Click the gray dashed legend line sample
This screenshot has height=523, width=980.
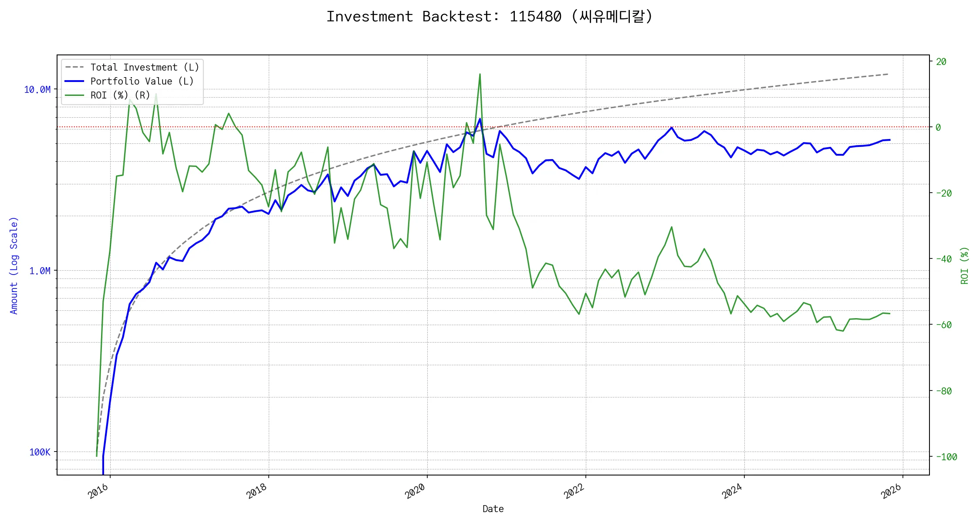pos(74,68)
